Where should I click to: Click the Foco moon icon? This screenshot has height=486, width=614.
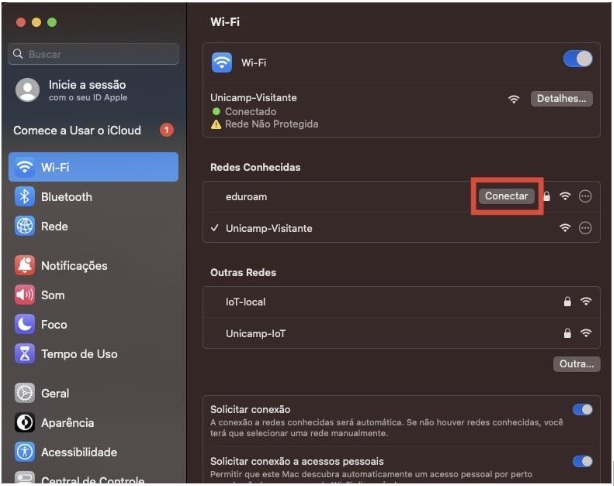tap(24, 324)
